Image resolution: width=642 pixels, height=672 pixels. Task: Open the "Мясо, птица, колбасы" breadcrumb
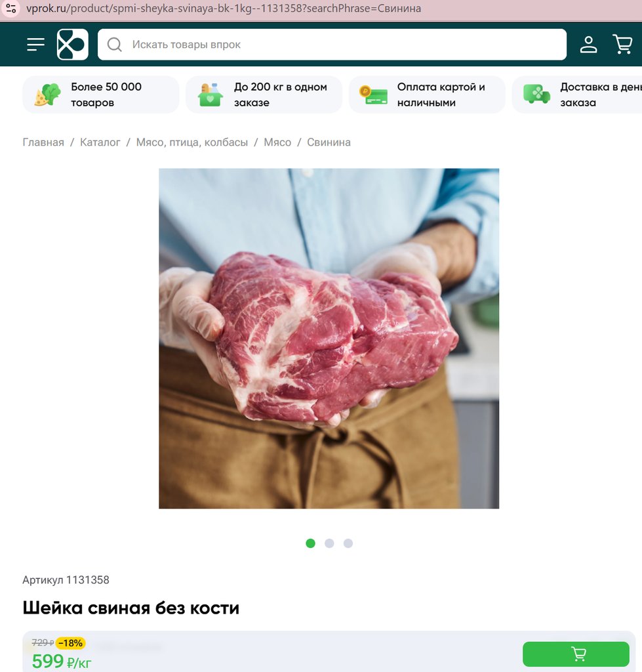pyautogui.click(x=192, y=142)
